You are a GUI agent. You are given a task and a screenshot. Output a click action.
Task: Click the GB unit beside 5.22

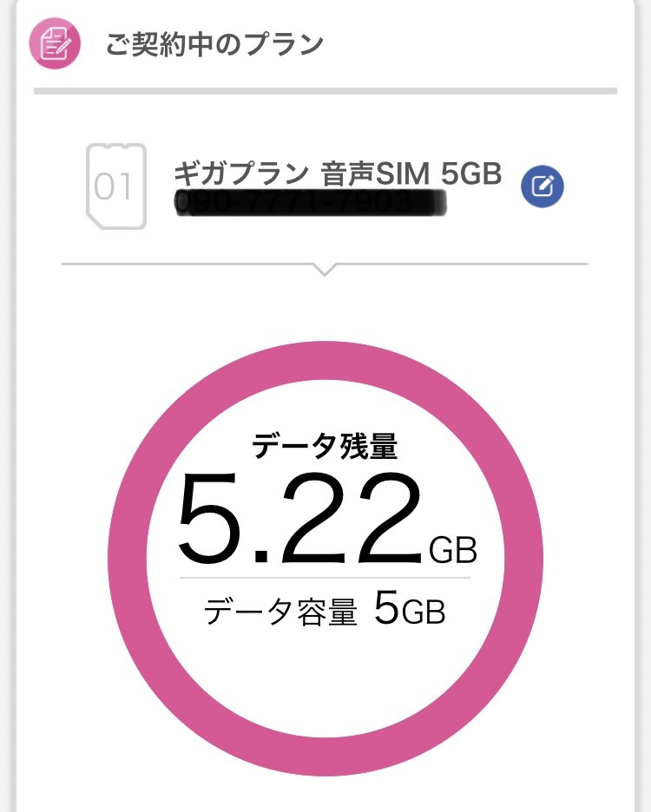pos(453,550)
